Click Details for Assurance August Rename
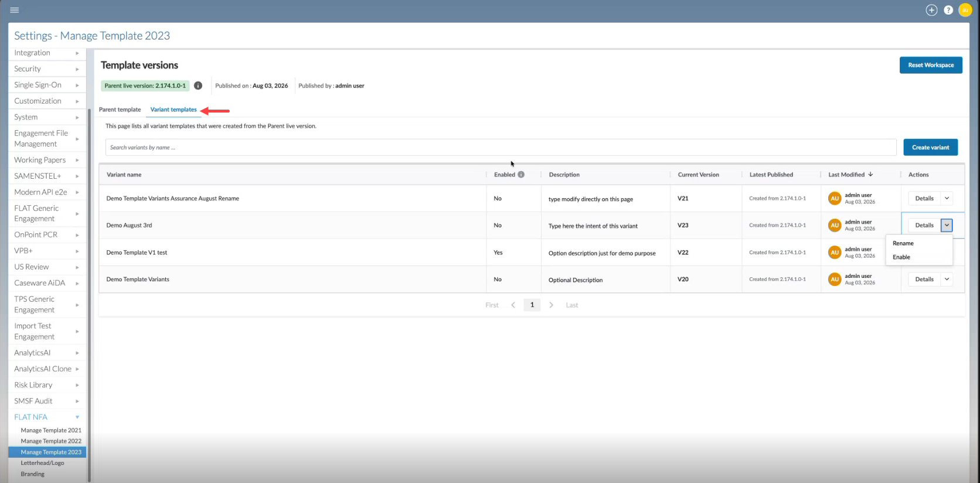 point(924,199)
